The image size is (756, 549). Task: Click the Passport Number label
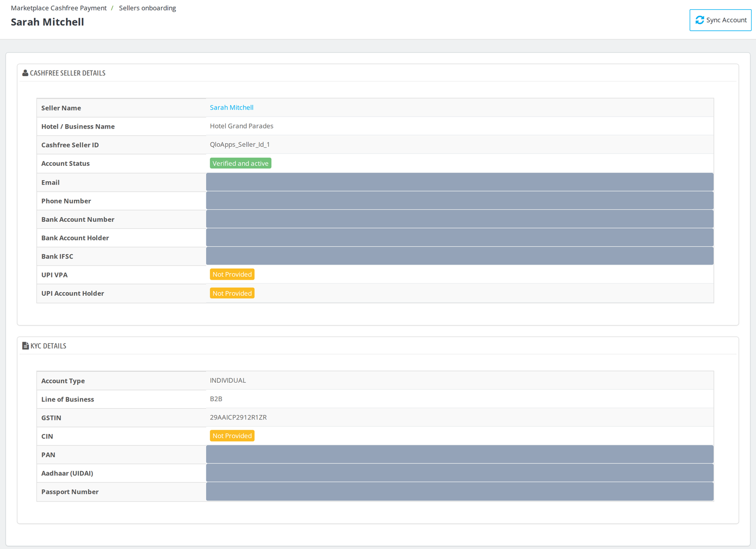(x=70, y=492)
